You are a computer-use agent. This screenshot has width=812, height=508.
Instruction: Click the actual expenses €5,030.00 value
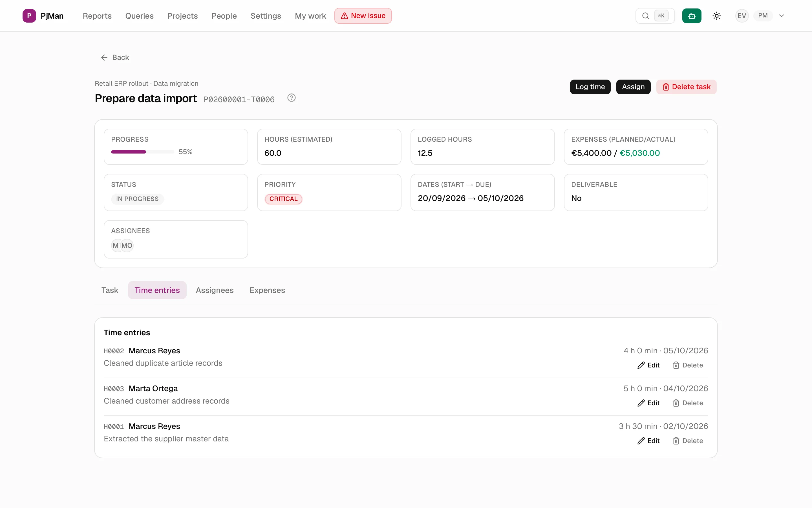tap(639, 153)
